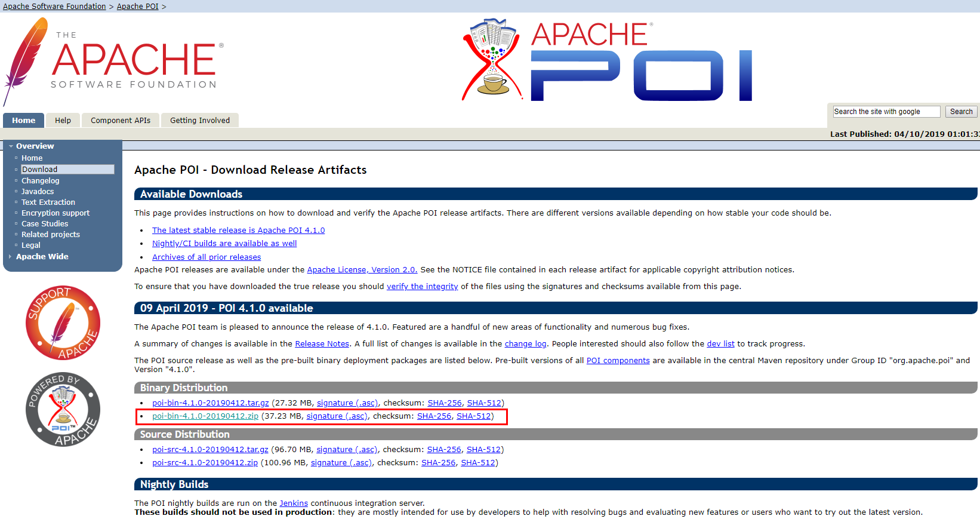This screenshot has width=980, height=519.
Task: Open Archives of all prior releases link
Action: (x=207, y=257)
